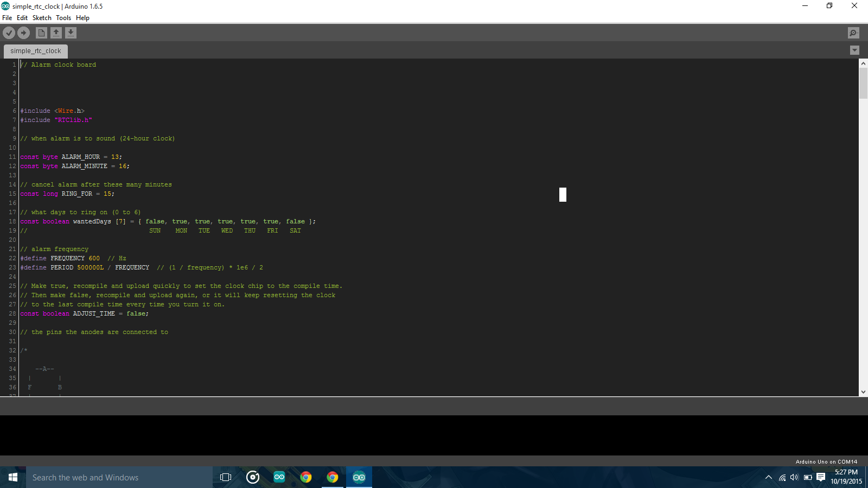Open the File menu

coord(7,18)
